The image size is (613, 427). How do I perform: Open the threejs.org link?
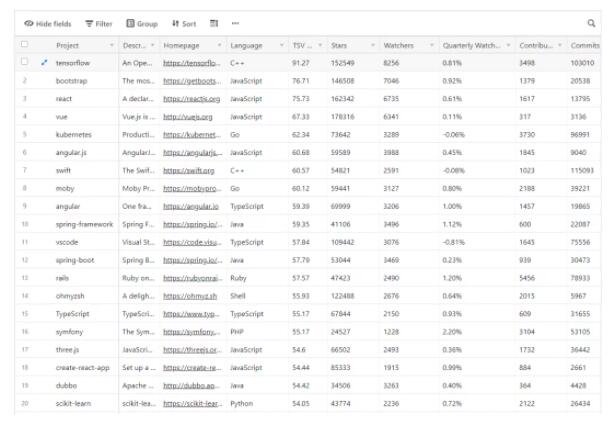[x=192, y=350]
